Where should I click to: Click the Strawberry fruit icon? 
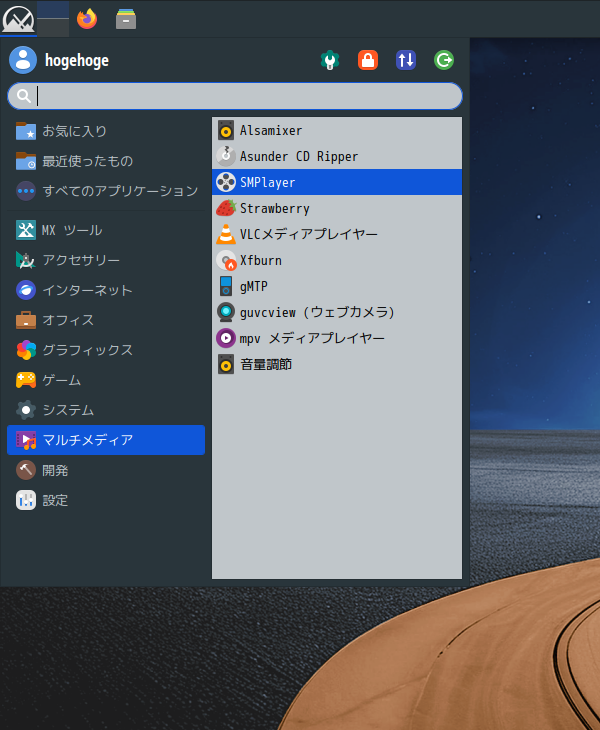tap(226, 208)
